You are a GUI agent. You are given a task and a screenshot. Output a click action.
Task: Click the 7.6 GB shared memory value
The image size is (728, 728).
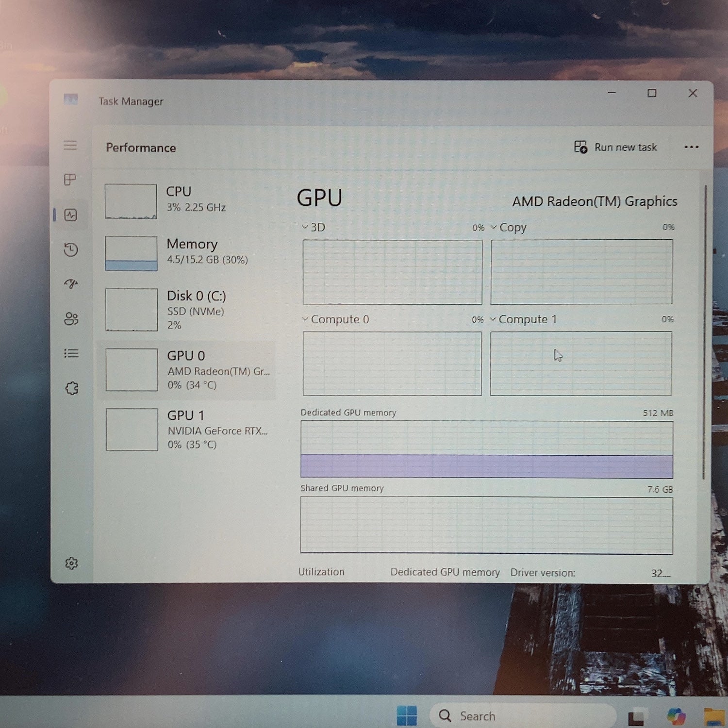(660, 489)
